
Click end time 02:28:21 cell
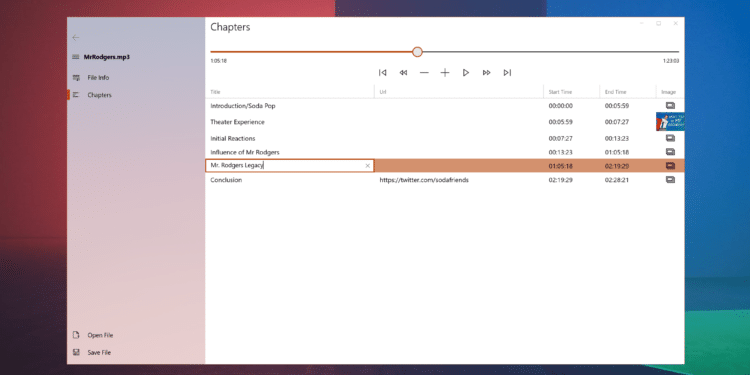click(617, 180)
